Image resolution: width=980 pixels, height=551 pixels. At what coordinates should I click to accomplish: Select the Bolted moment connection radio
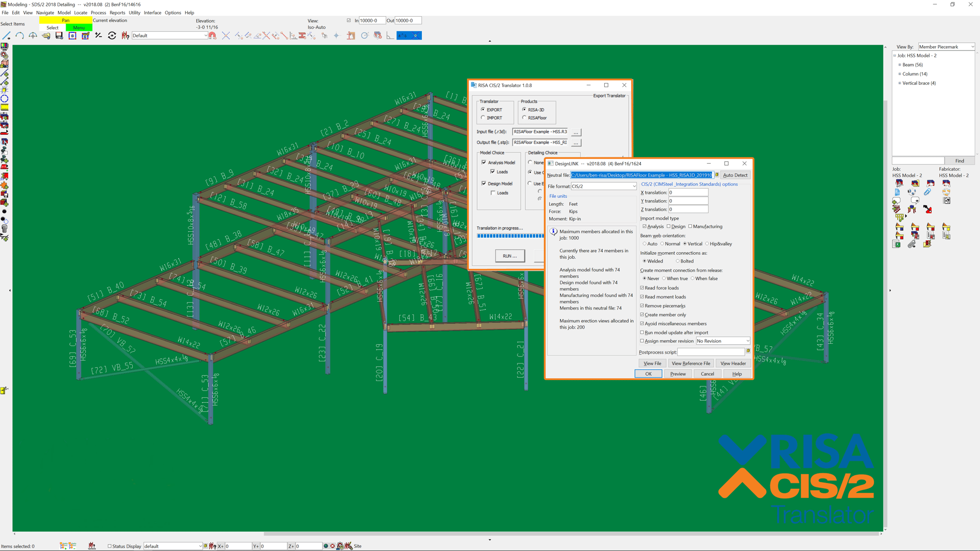(x=678, y=261)
